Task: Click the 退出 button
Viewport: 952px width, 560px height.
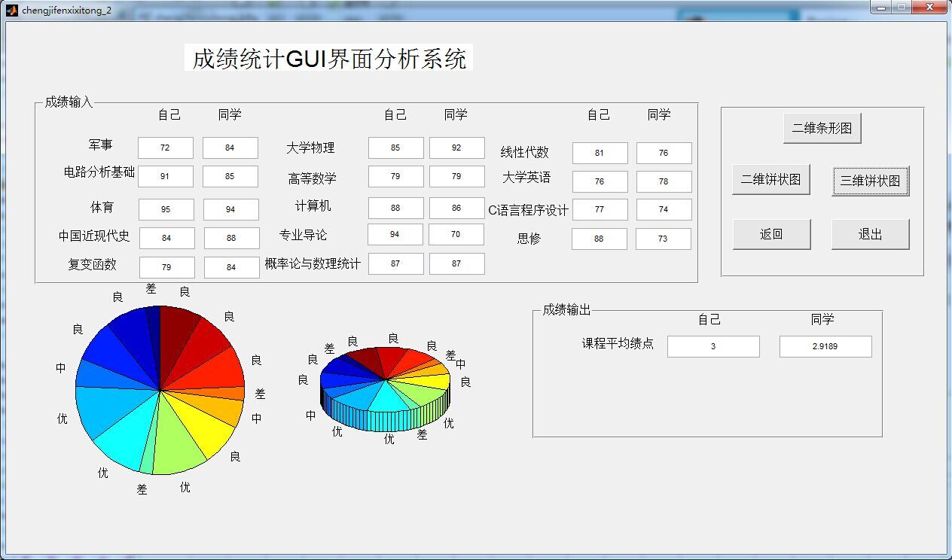Action: [x=871, y=234]
